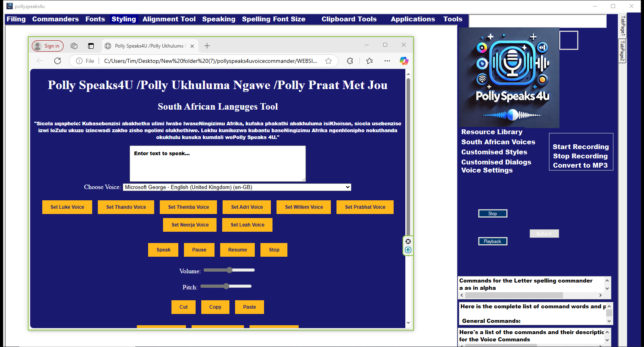The height and width of the screenshot is (347, 644).
Task: Open browser settings and more menu
Action: tap(387, 61)
